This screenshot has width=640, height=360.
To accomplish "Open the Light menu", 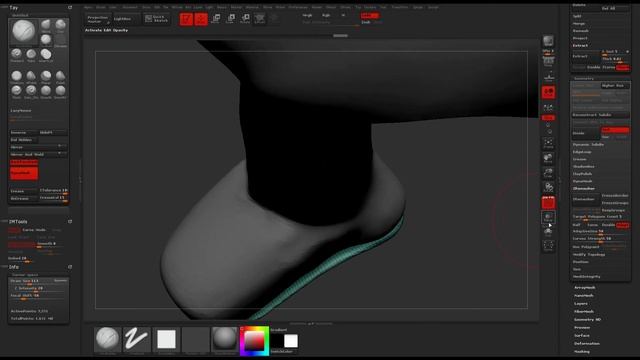I will 209,7.
